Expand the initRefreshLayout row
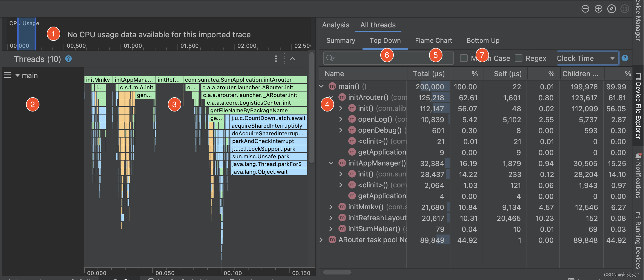Viewport: 644px width, 280px height. pyautogui.click(x=331, y=218)
